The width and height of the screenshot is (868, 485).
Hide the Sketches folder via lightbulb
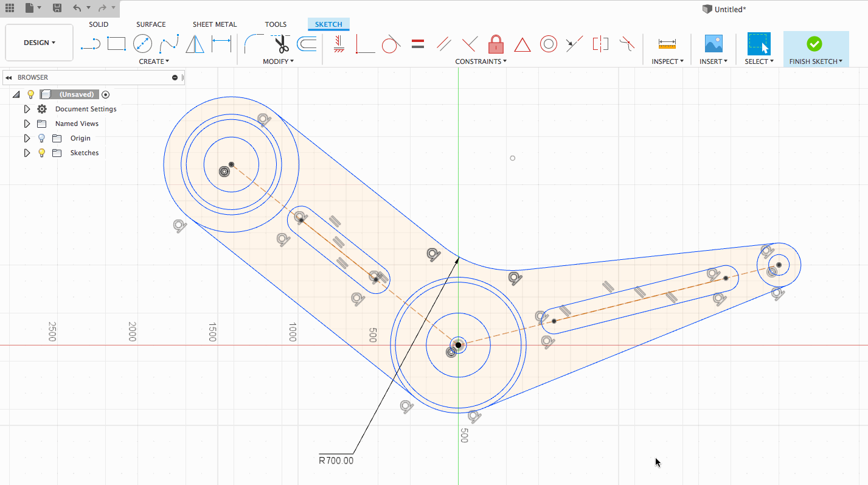click(x=41, y=153)
